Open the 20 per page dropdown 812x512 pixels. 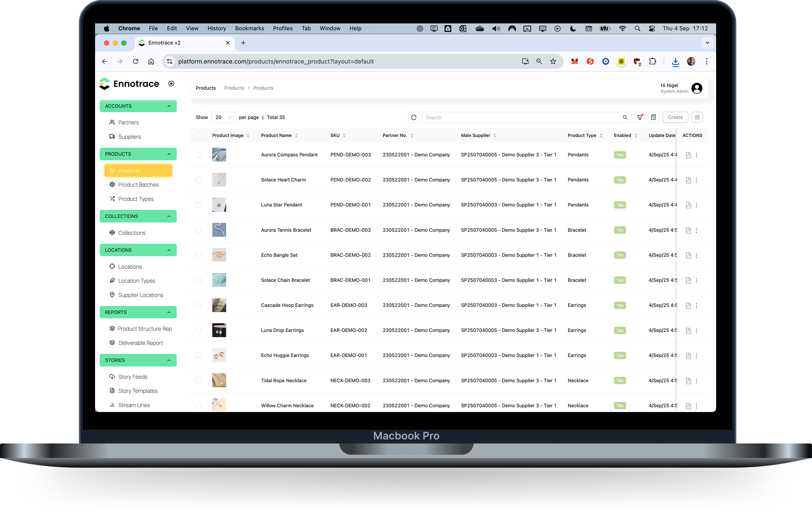(x=223, y=117)
